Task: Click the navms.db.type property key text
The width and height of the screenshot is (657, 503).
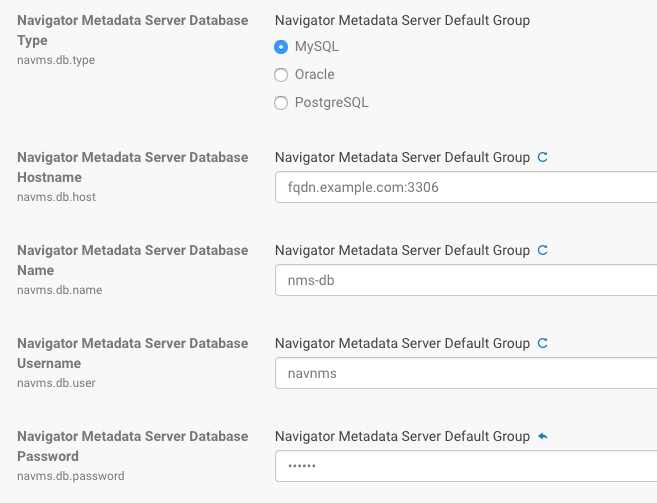Action: (56, 60)
